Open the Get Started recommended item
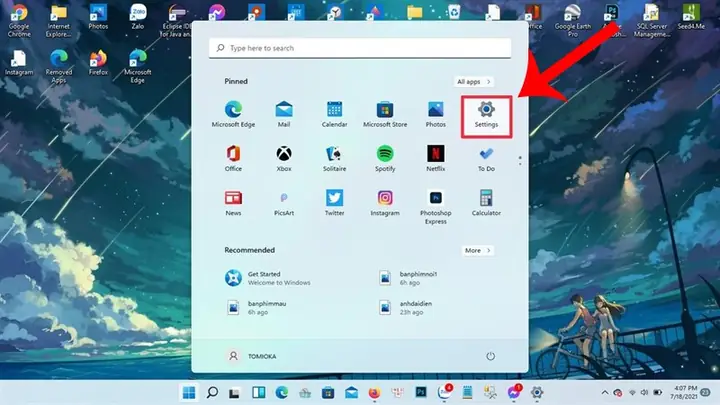 point(268,278)
